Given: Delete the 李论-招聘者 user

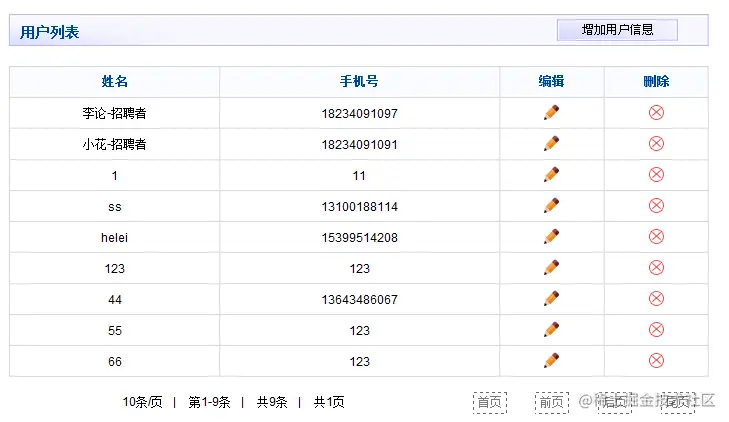Looking at the screenshot, I should [656, 112].
